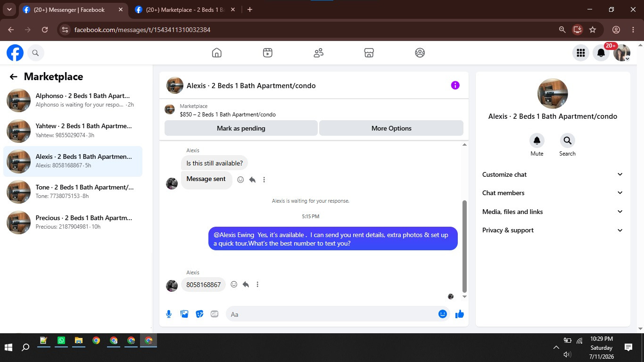Send a thumbs-up like
The width and height of the screenshot is (644, 362).
point(460,314)
